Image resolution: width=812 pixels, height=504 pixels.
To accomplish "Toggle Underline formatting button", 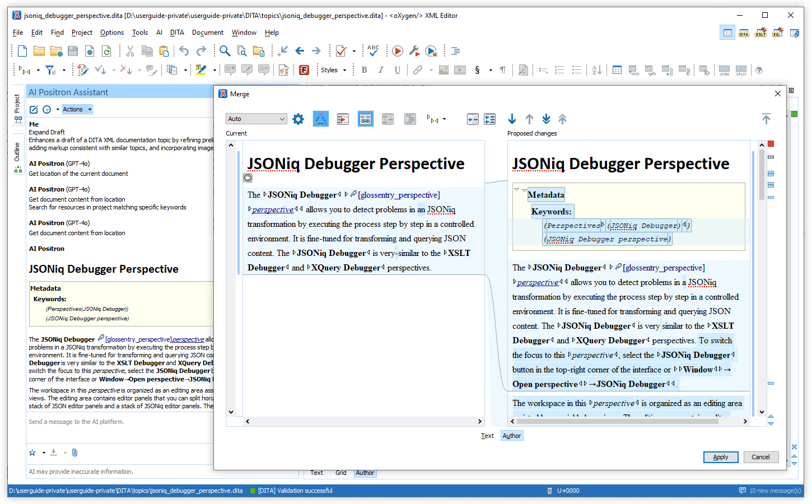I will (398, 70).
